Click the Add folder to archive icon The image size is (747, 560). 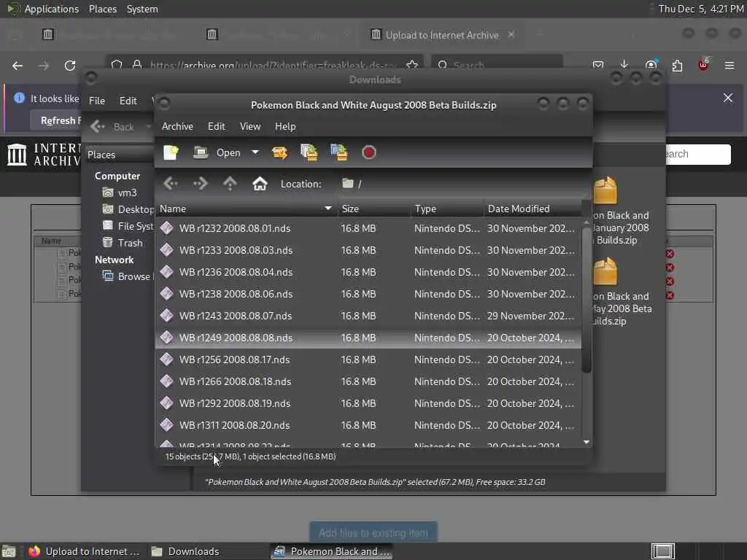coord(339,153)
